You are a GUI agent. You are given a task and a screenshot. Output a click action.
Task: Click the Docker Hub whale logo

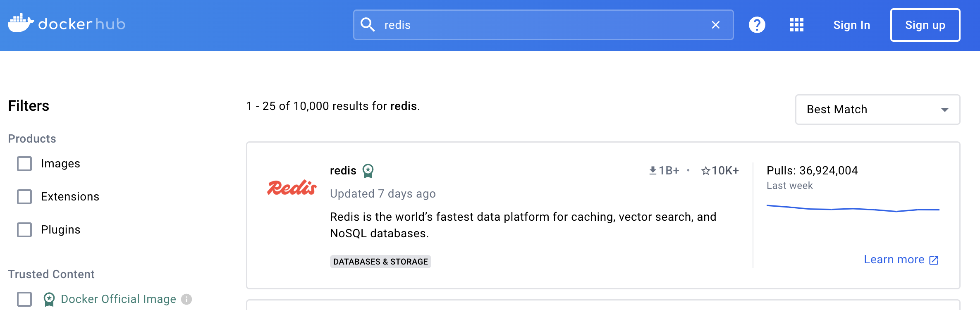pos(21,23)
